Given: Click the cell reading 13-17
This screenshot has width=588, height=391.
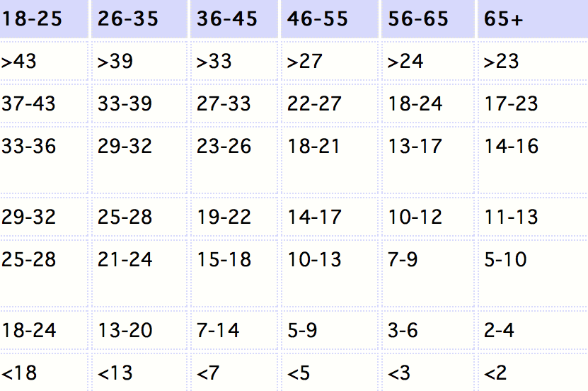Looking at the screenshot, I should [428, 160].
